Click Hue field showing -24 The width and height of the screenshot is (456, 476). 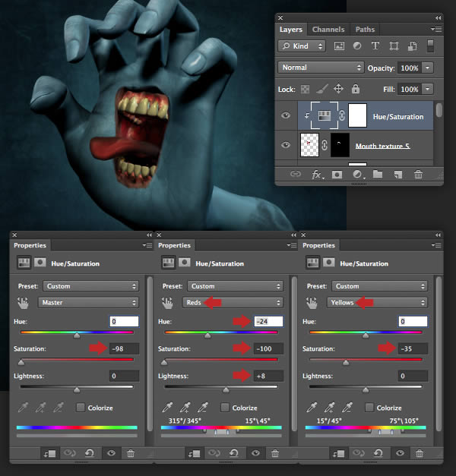pos(268,321)
